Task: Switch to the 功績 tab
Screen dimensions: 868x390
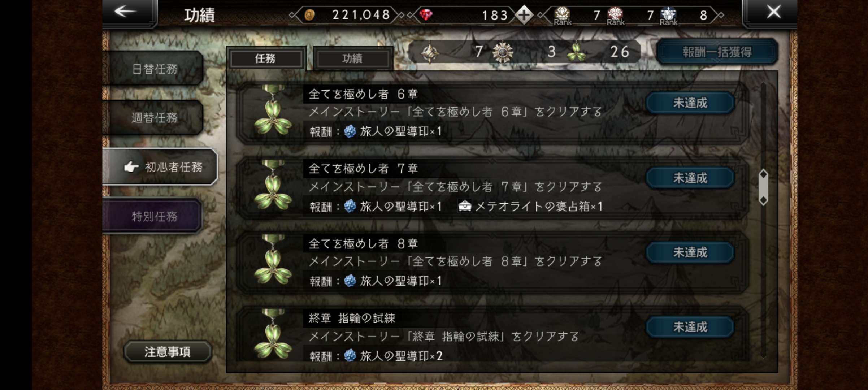Action: point(353,58)
